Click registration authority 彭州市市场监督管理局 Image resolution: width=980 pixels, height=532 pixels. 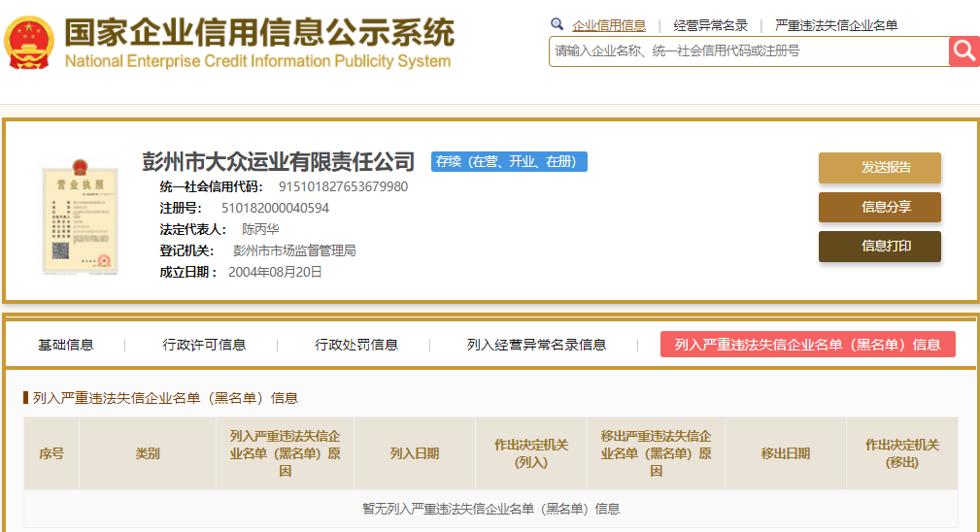point(294,250)
